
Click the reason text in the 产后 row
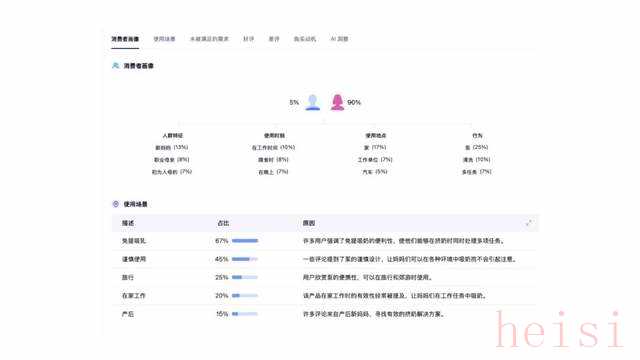click(x=373, y=314)
